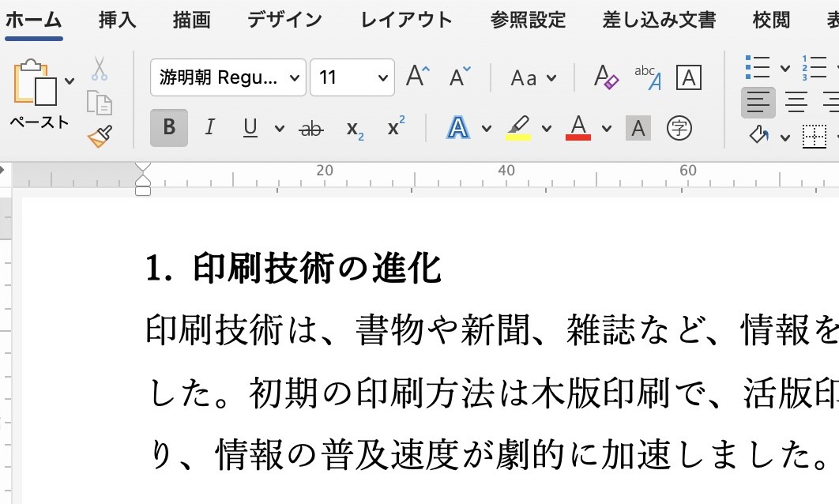Screen dimensions: 839x504
Task: Toggle character shading gray A icon
Action: coord(638,129)
